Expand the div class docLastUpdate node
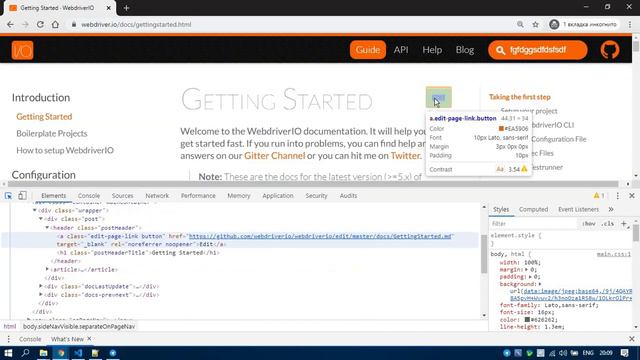The image size is (640, 360). (41, 286)
